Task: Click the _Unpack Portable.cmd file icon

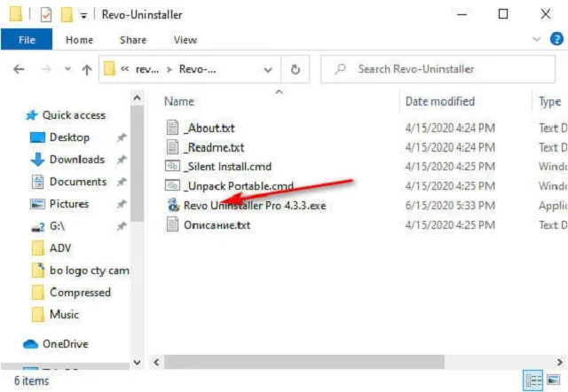Action: click(x=172, y=185)
